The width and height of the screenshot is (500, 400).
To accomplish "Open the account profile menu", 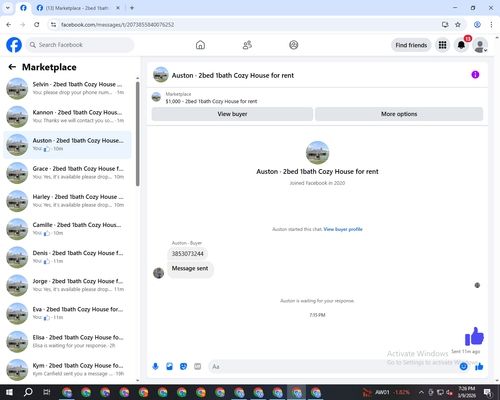I will tap(480, 45).
